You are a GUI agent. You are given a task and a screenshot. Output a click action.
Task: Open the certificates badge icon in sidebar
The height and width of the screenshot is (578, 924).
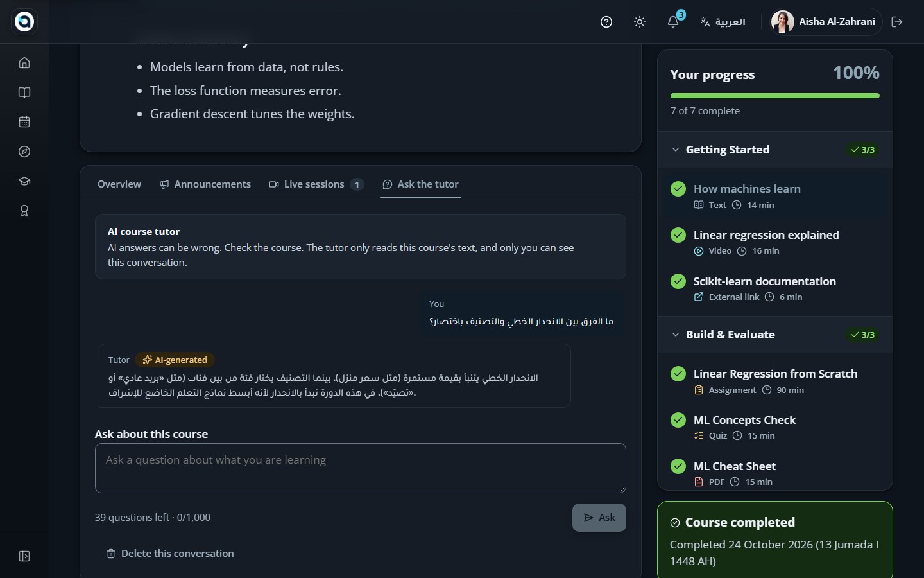(24, 211)
